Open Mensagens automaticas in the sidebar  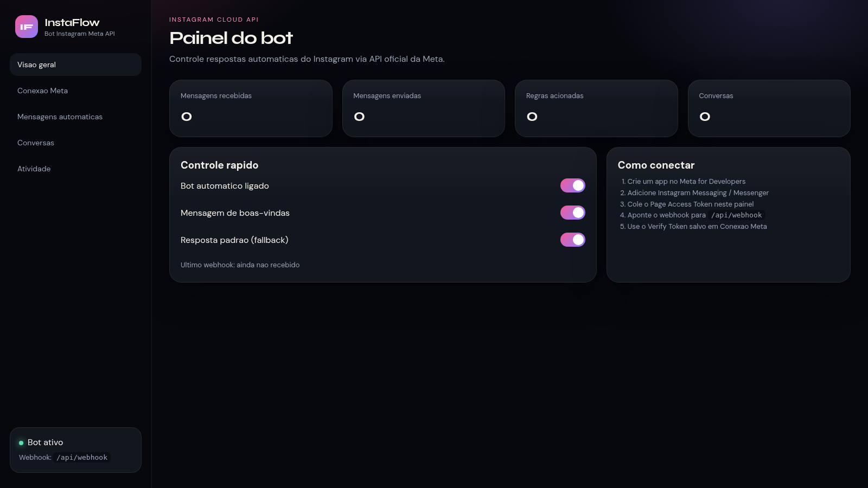tap(75, 117)
